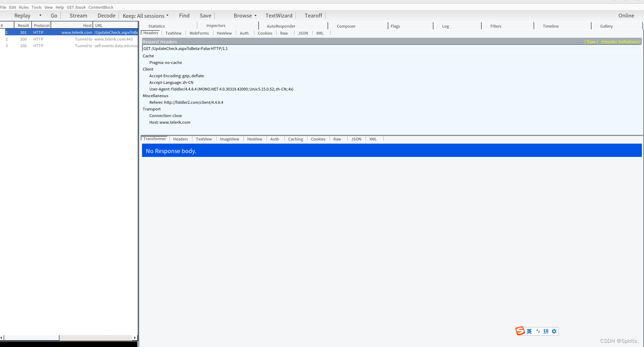Click the Sogou input method S icon
Image resolution: width=644 pixels, height=347 pixels.
pyautogui.click(x=520, y=331)
